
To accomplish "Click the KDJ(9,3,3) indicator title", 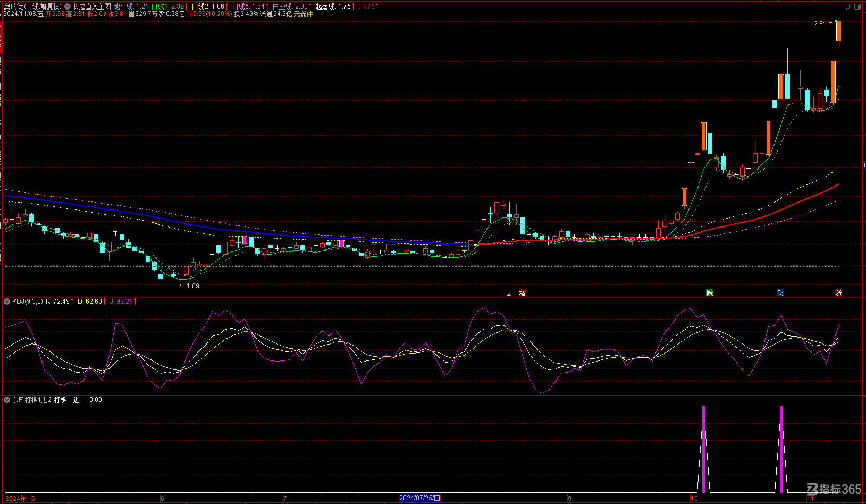I will [28, 301].
